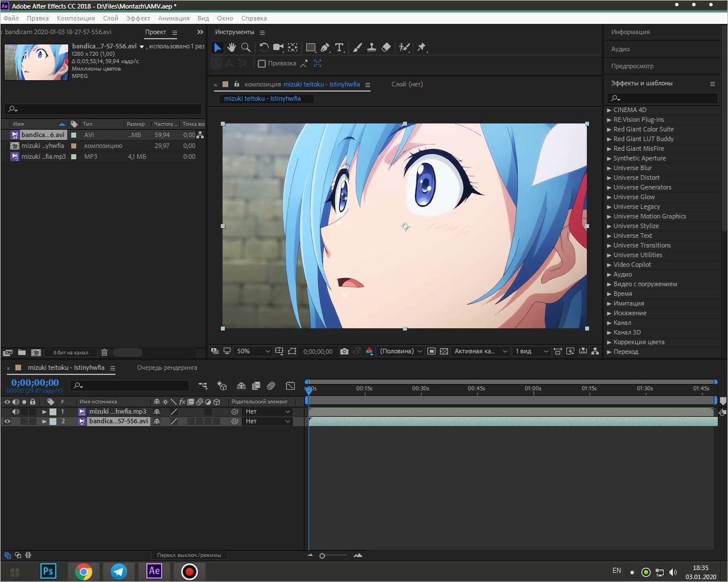The height and width of the screenshot is (582, 728).
Task: Select the Hand tool
Action: 232,47
